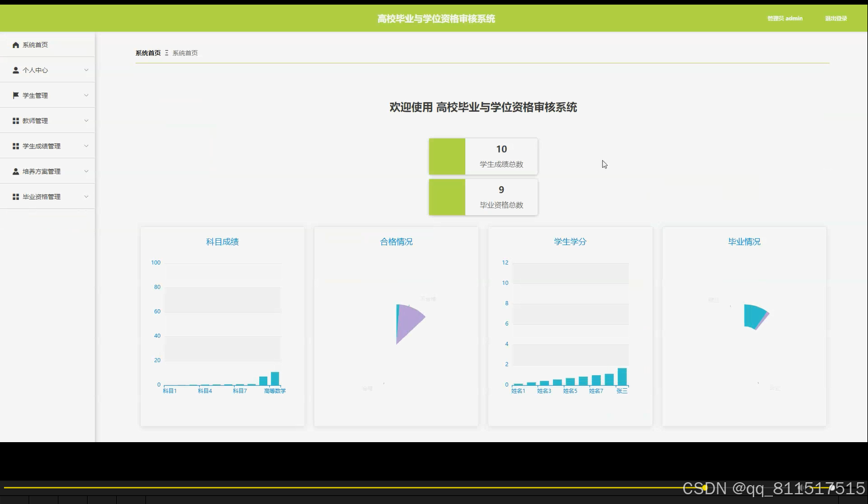Click the 姓名7 axis label
The height and width of the screenshot is (504, 868).
click(x=596, y=391)
